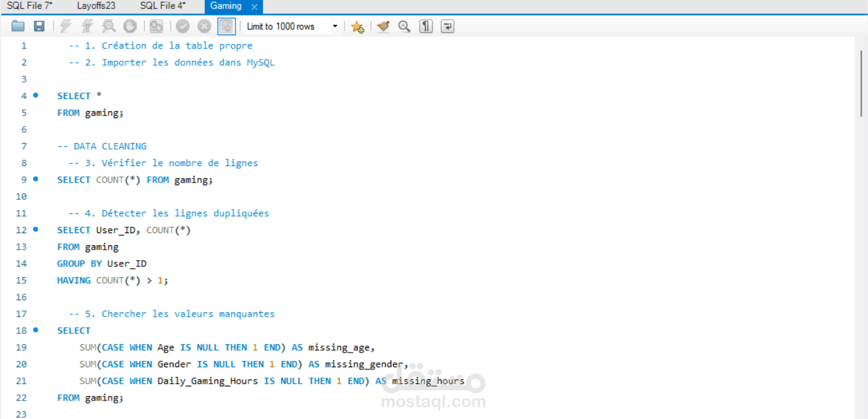This screenshot has height=419, width=868.
Task: Select the Gaming tab
Action: (x=226, y=6)
